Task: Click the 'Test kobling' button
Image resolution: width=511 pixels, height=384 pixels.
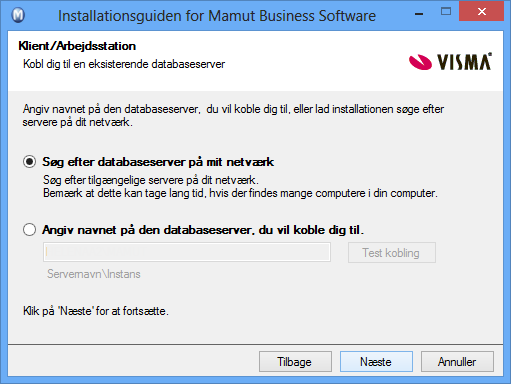Action: (x=392, y=253)
